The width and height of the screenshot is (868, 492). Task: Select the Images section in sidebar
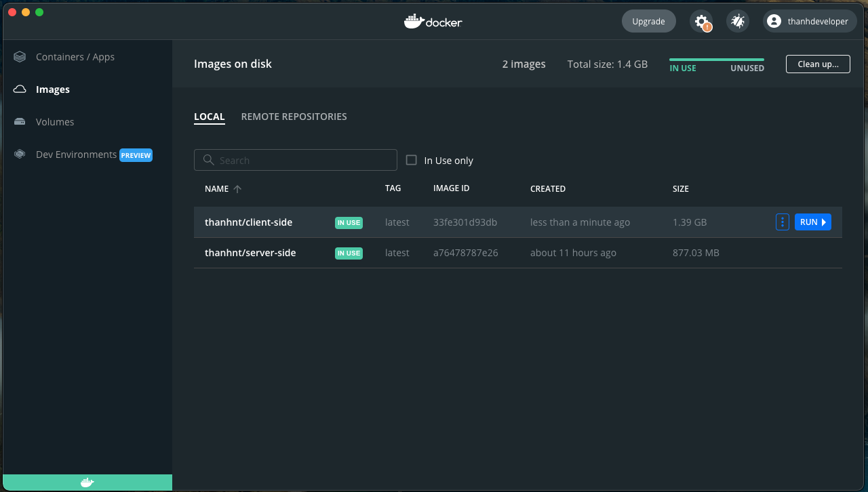[52, 89]
